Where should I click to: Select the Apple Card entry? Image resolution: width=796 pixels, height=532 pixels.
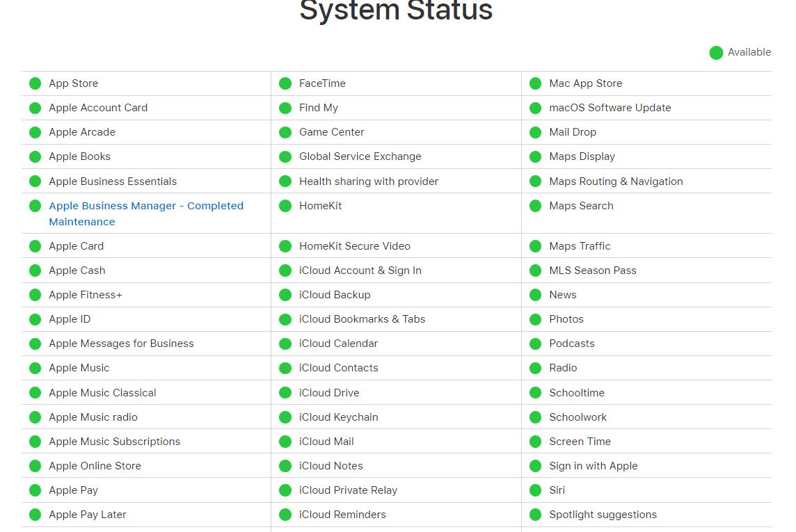point(76,246)
